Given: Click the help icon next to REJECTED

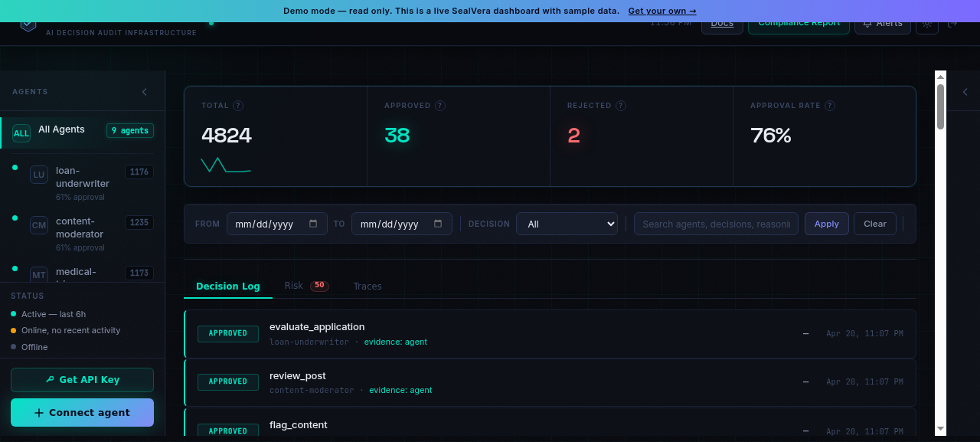Looking at the screenshot, I should (x=621, y=106).
